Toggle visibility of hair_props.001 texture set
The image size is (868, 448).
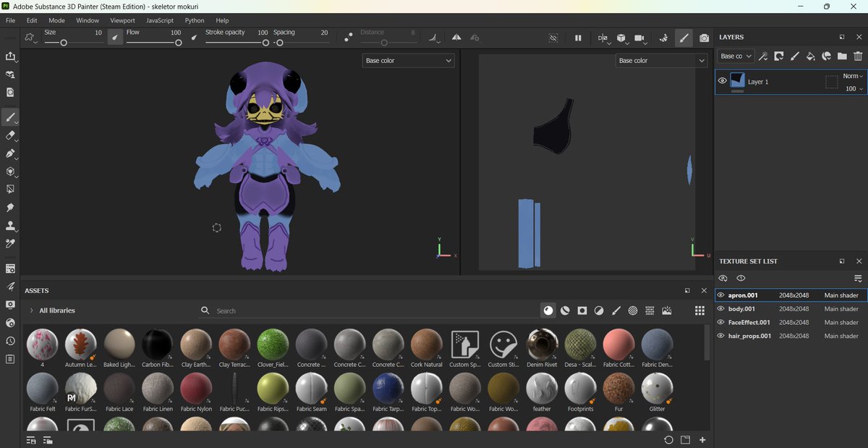tap(720, 336)
